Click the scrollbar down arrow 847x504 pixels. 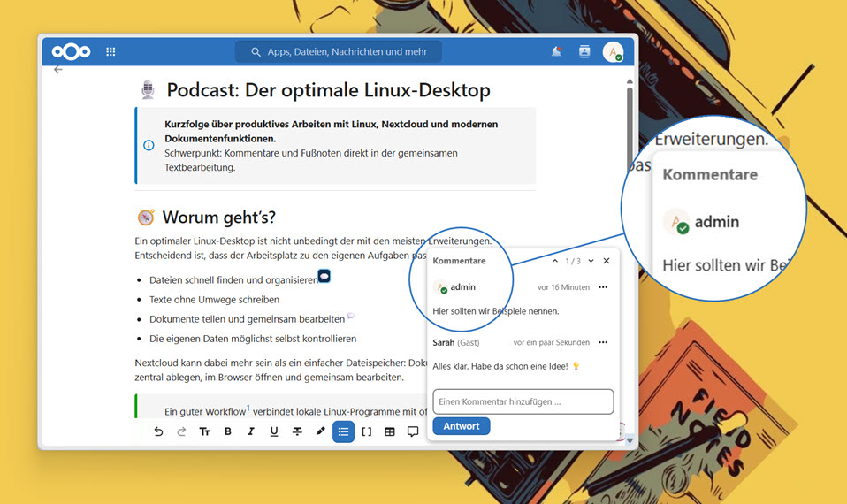(x=630, y=441)
